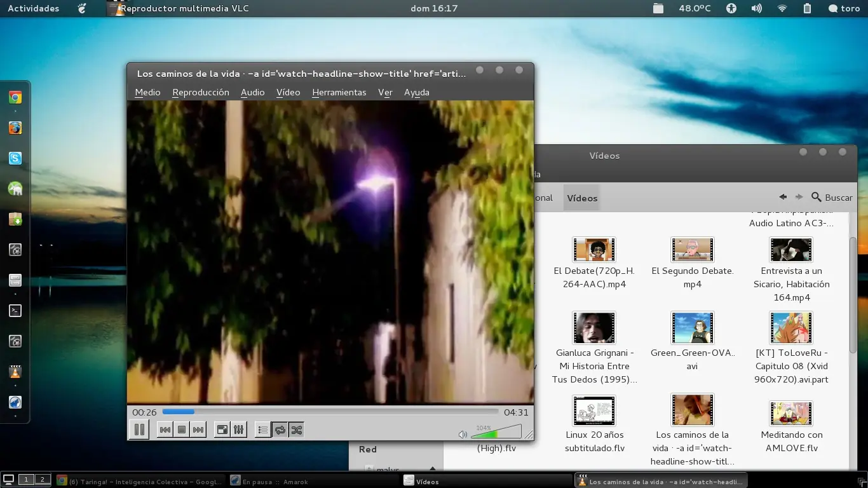Open Reproductor multimedia VLC app menu
Screen dimensions: 868x488
pyautogui.click(x=179, y=8)
